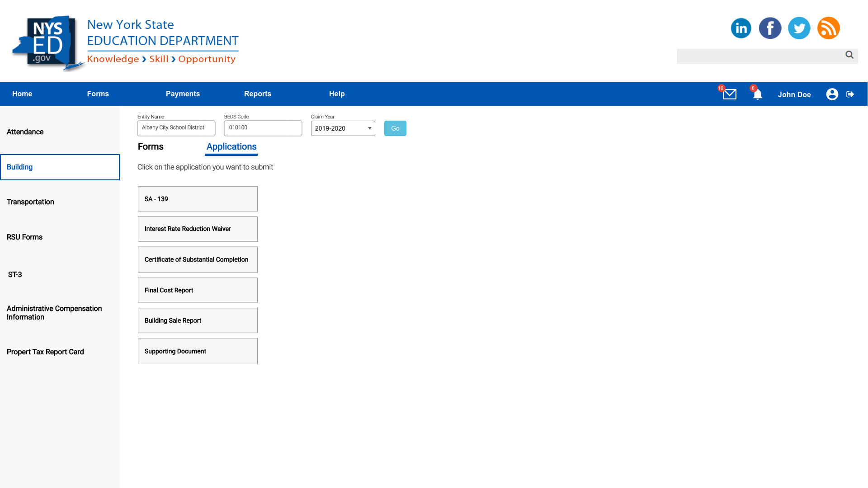Expand the Claim Year dropdown
868x488 pixels.
[343, 128]
